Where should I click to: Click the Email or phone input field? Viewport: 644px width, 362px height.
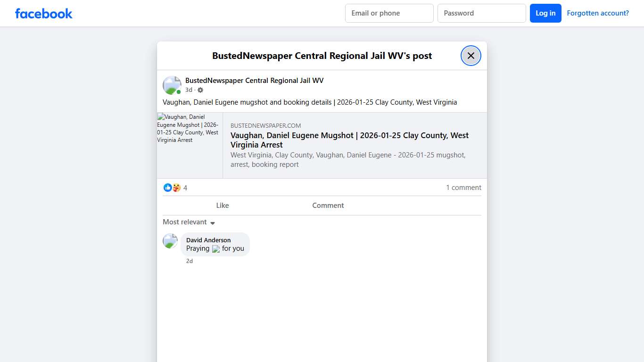389,13
